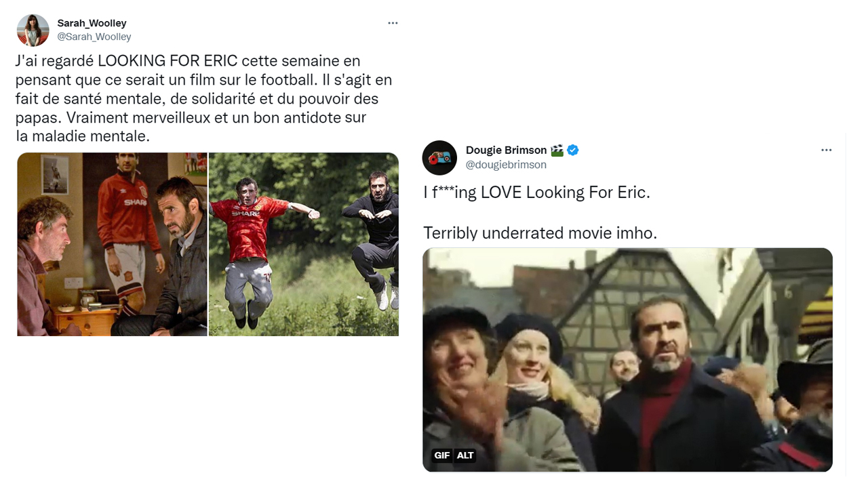Click the Dougie Brimson display name
The image size is (868, 488).
tap(506, 150)
